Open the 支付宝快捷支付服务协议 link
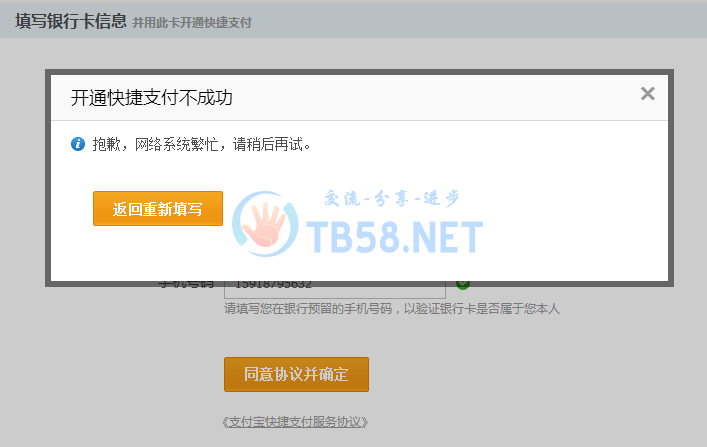707x447 pixels. 295,422
